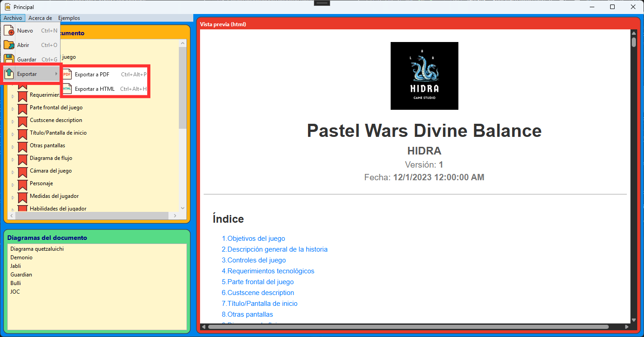Expand the Parte frontal del juego node

(13, 109)
